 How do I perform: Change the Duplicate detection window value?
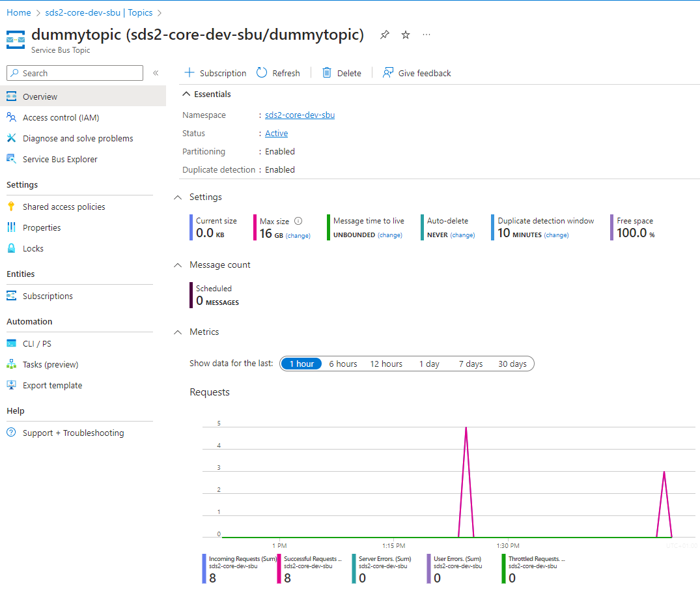click(556, 235)
